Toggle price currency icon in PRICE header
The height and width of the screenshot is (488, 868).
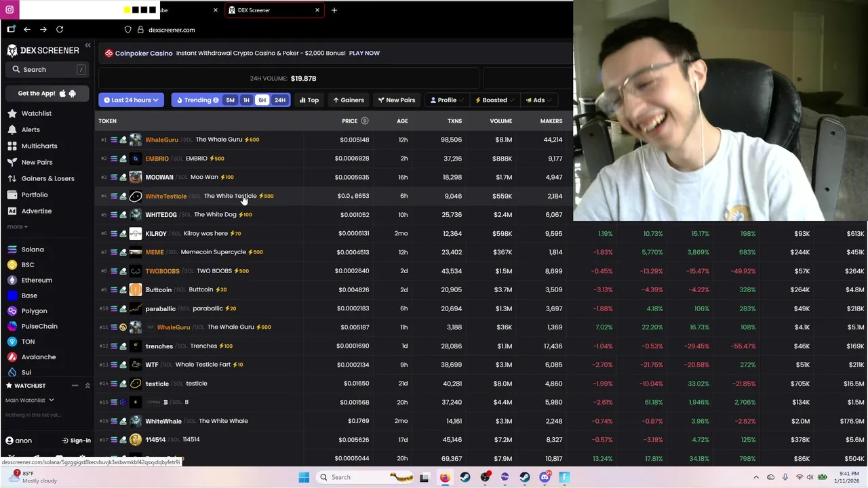pos(365,121)
